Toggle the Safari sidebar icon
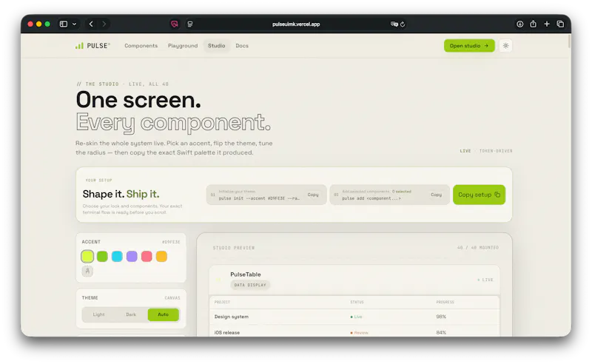This screenshot has width=592, height=364. pyautogui.click(x=64, y=24)
